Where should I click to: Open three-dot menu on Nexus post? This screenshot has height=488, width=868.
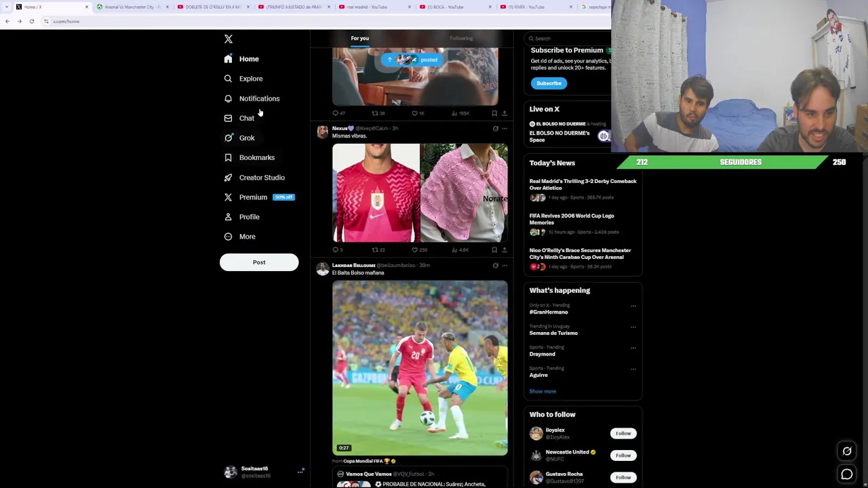click(505, 129)
